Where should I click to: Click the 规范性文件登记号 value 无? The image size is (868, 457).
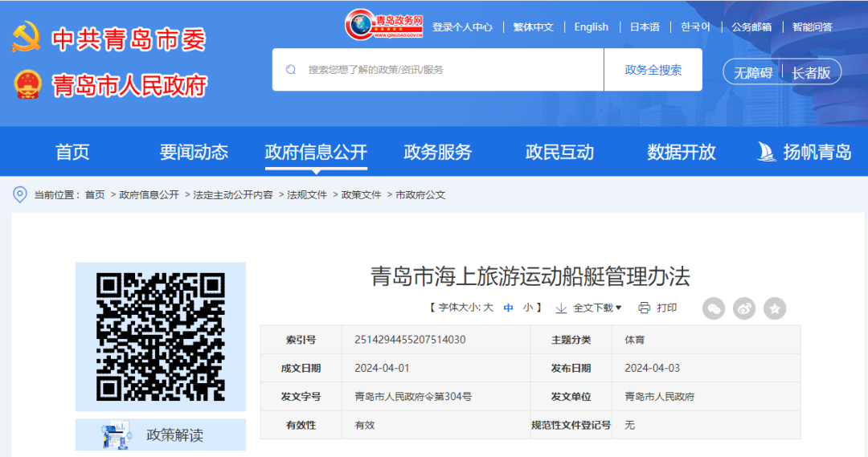(x=629, y=426)
